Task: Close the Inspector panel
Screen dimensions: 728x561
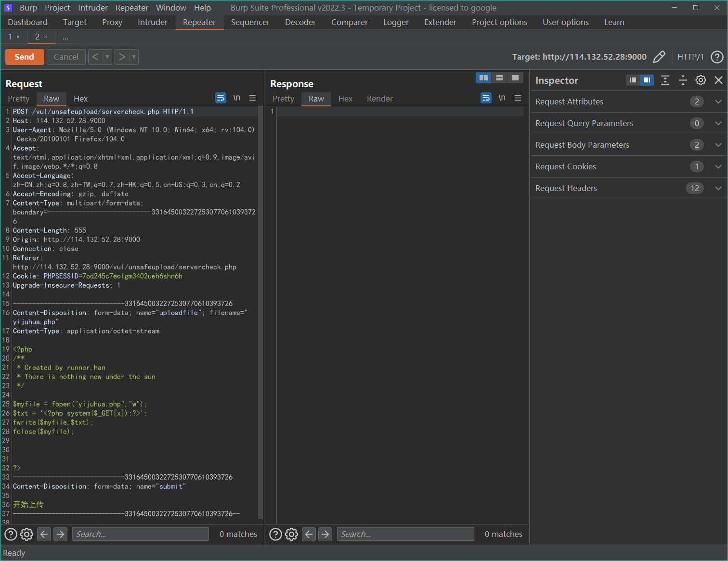Action: [x=718, y=80]
